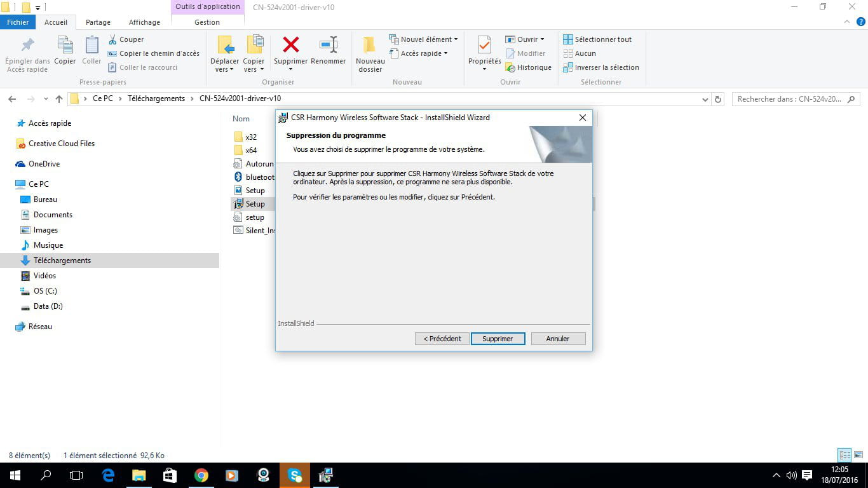This screenshot has width=868, height=488.
Task: Click the Renommer icon
Action: (x=329, y=44)
